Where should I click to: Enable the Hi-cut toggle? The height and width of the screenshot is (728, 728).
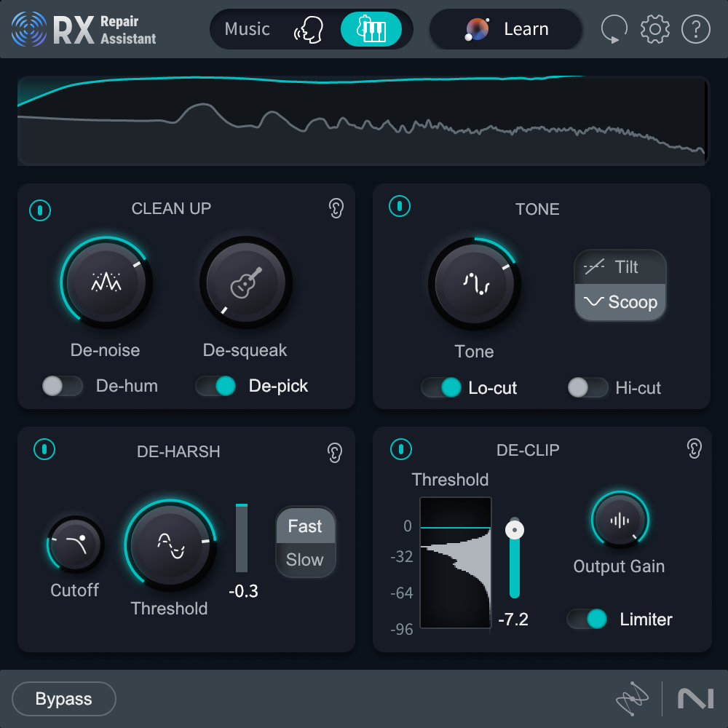coord(587,387)
